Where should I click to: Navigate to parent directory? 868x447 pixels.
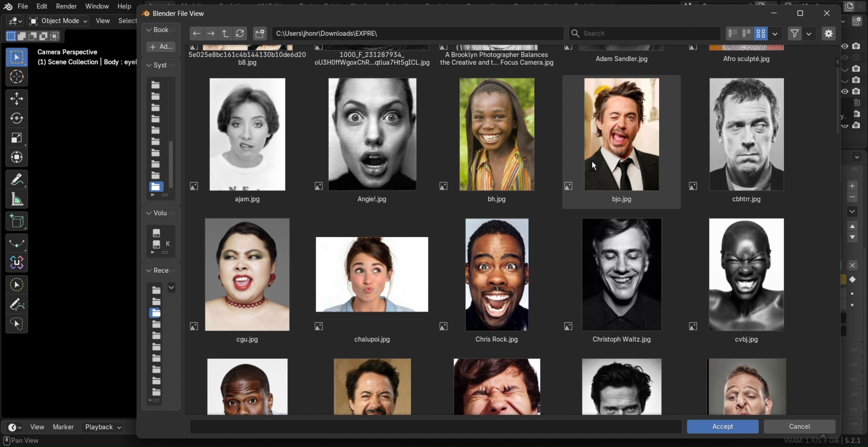225,34
